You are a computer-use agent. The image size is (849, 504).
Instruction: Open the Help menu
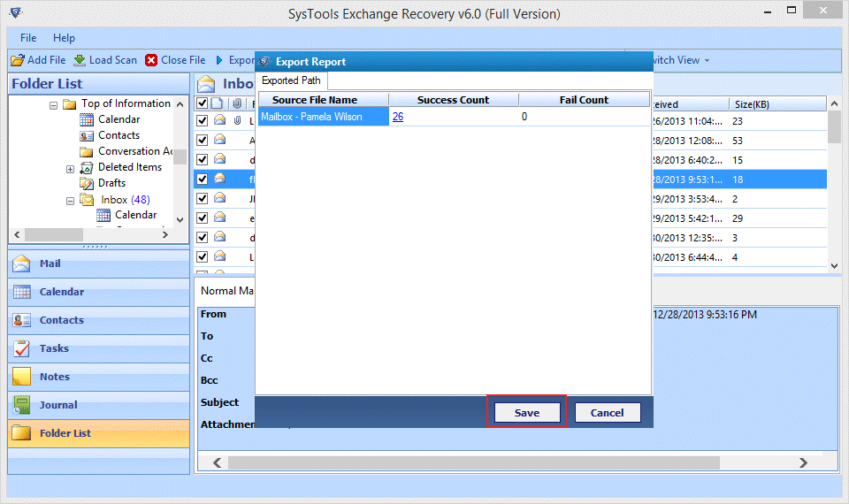pyautogui.click(x=64, y=38)
